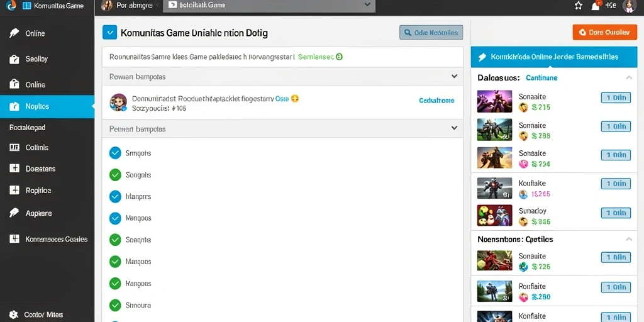644x322 pixels.
Task: Click the sidebar icon next to Seolby
Action: pos(14,59)
